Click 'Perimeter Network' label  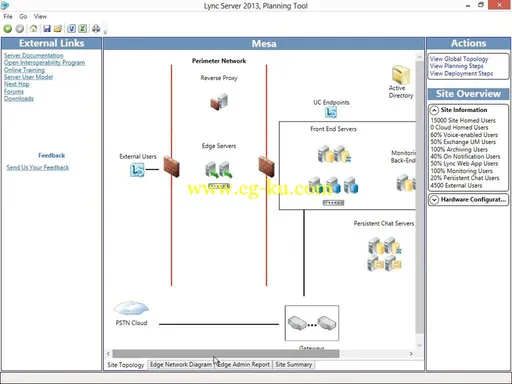219,61
